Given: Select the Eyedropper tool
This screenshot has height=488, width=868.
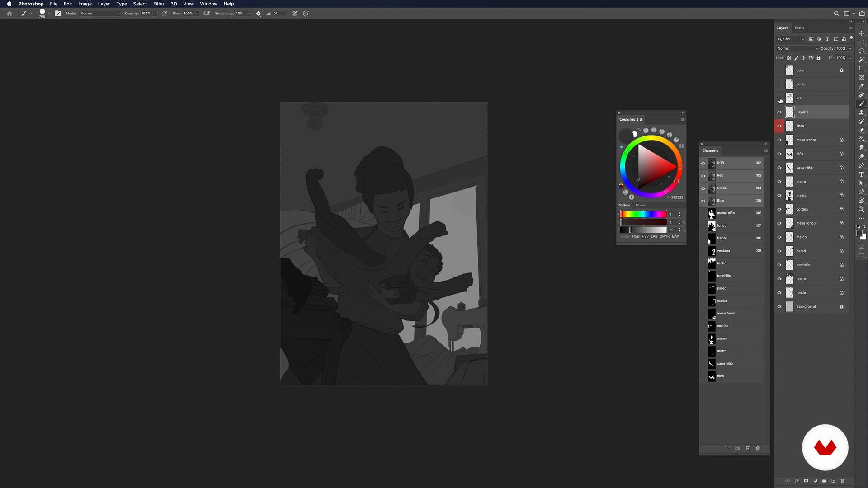Looking at the screenshot, I should pos(861,86).
